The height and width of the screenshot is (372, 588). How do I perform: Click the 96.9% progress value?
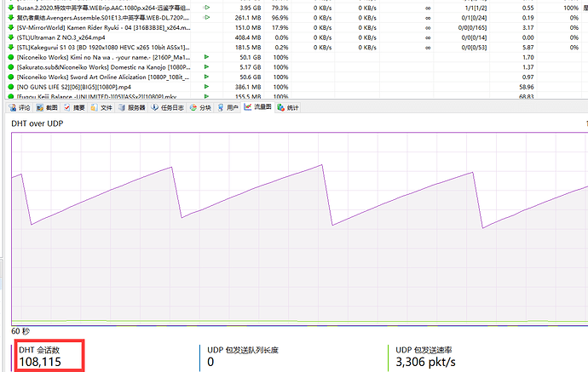(x=280, y=18)
